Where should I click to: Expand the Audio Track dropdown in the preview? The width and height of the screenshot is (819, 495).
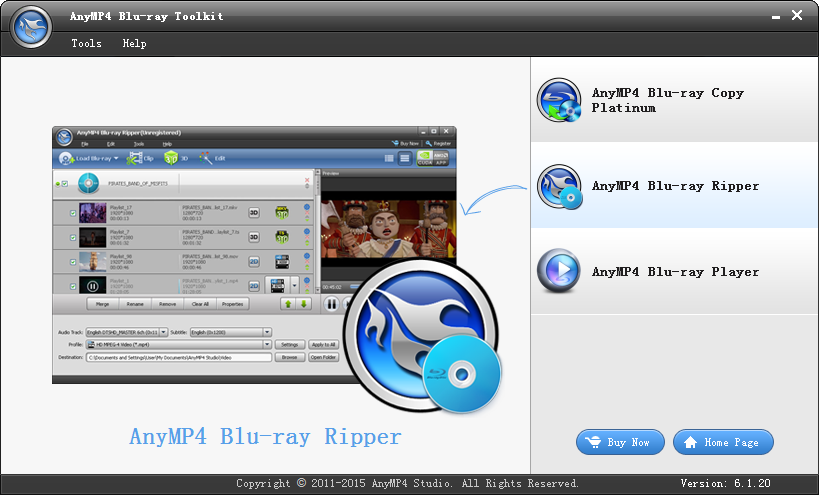(161, 332)
